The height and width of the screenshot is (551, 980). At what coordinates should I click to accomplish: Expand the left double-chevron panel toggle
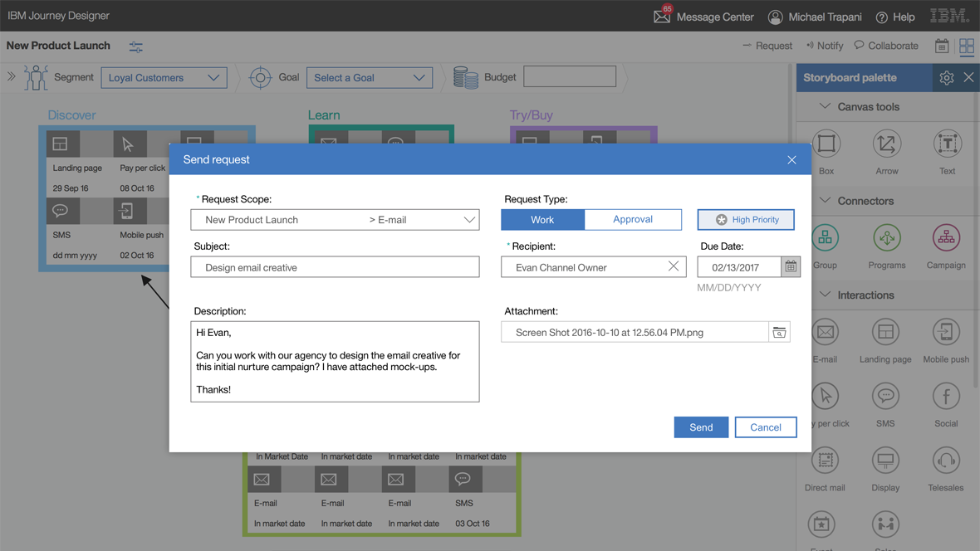(11, 77)
